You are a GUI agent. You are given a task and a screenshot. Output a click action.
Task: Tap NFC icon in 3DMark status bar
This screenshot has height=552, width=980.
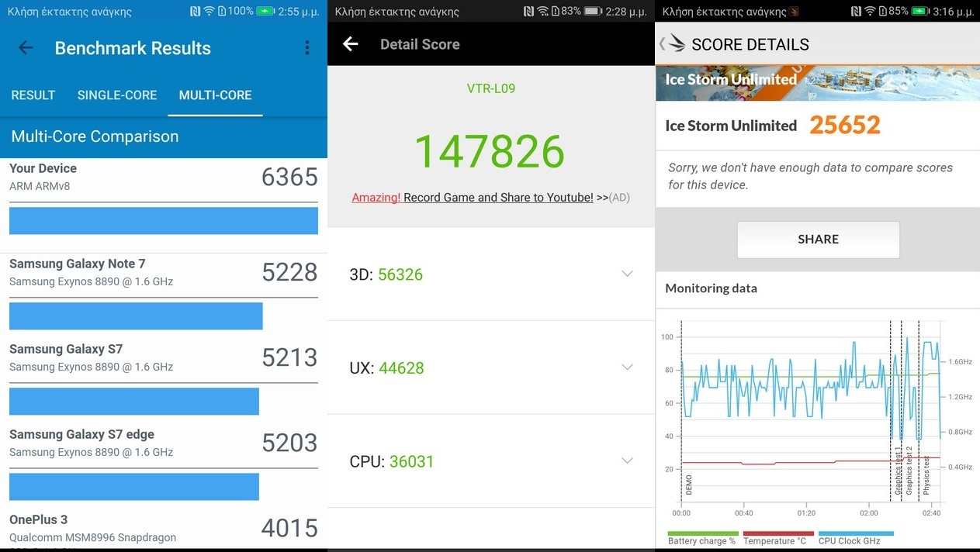click(856, 12)
